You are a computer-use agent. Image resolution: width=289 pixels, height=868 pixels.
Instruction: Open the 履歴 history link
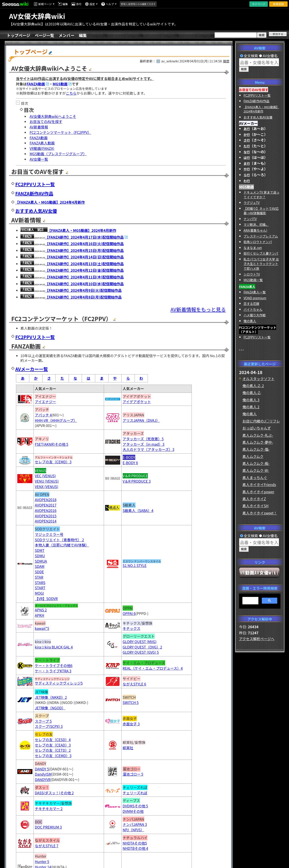tap(226, 61)
